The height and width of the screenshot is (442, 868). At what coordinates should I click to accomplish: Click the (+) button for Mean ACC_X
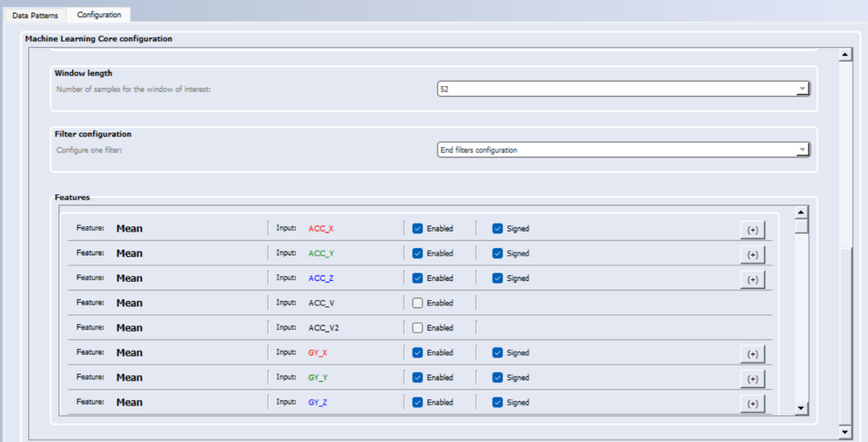coord(752,230)
